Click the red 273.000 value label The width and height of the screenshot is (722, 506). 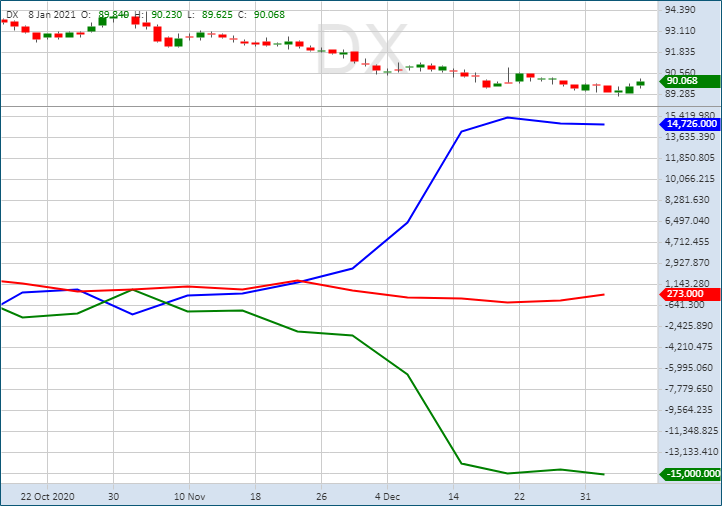pos(688,294)
